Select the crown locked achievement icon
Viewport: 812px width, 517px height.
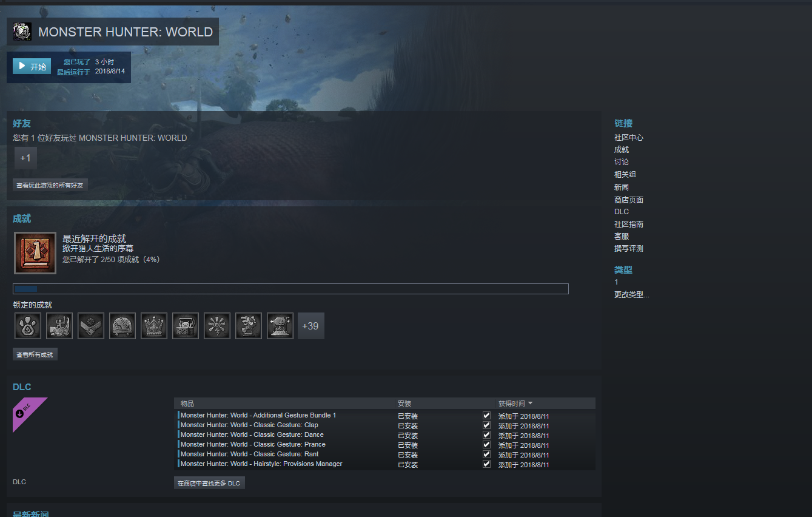tap(154, 326)
